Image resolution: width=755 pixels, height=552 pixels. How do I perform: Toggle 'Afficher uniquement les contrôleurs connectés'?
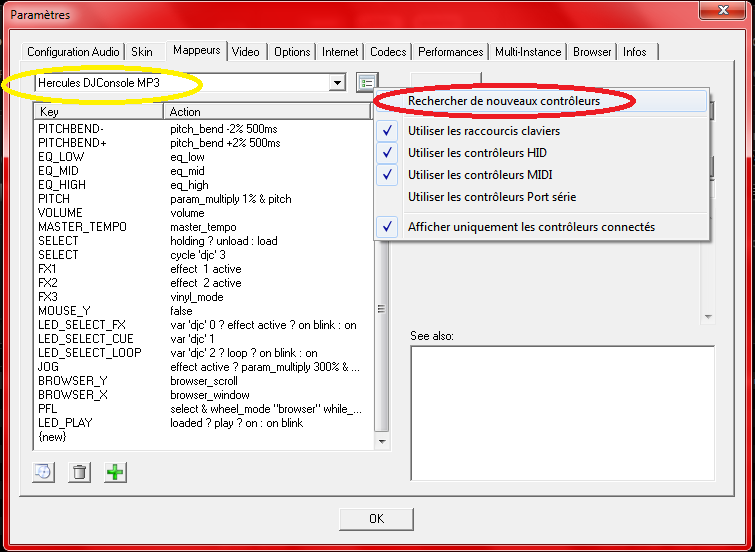click(531, 227)
